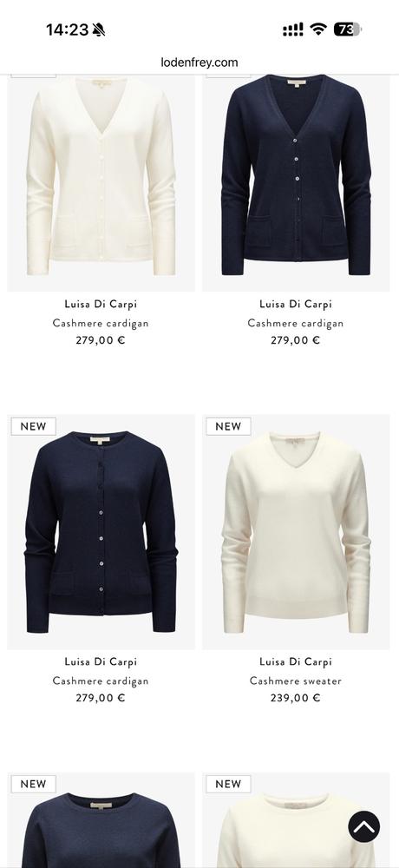Tap NEW badge on bottom navy sweater
The height and width of the screenshot is (868, 399).
tap(33, 784)
